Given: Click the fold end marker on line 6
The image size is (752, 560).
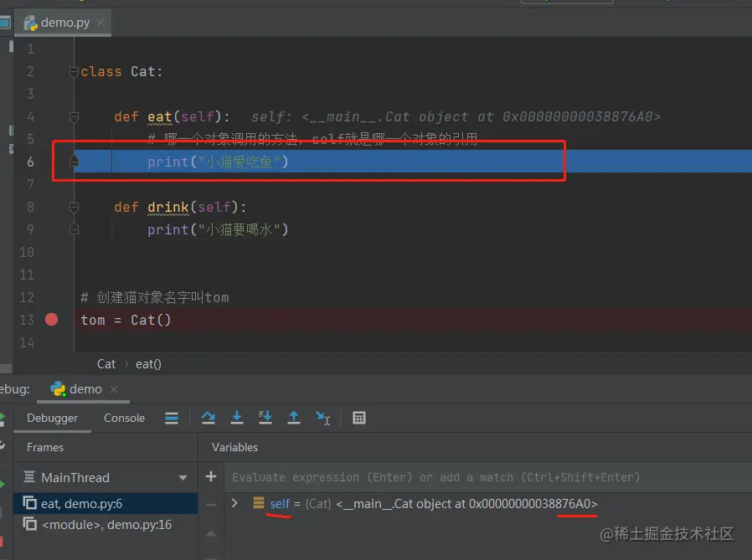Looking at the screenshot, I should click(x=74, y=162).
